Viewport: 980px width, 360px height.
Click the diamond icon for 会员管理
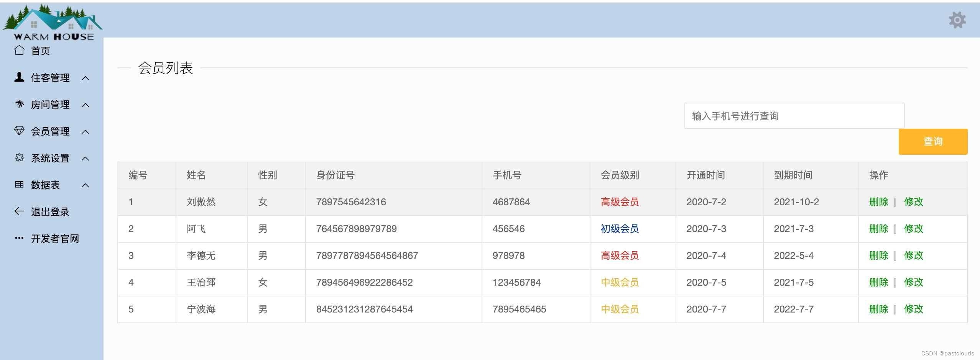point(19,131)
